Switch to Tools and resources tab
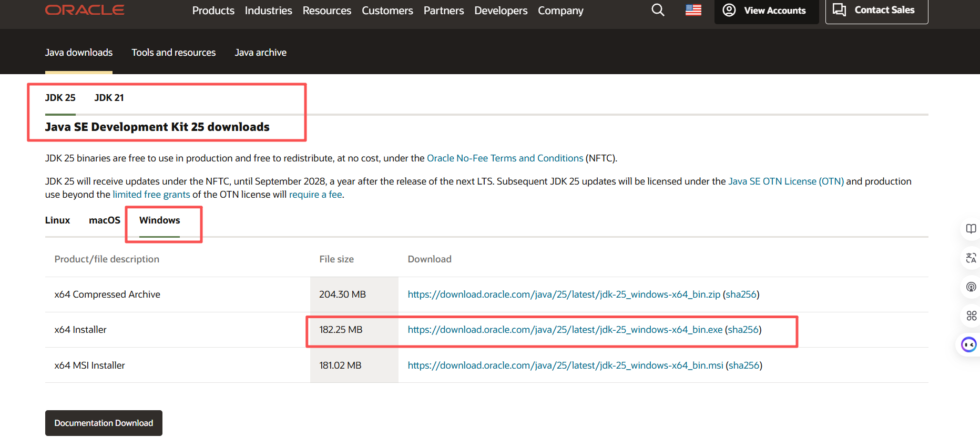980x447 pixels. [x=173, y=53]
